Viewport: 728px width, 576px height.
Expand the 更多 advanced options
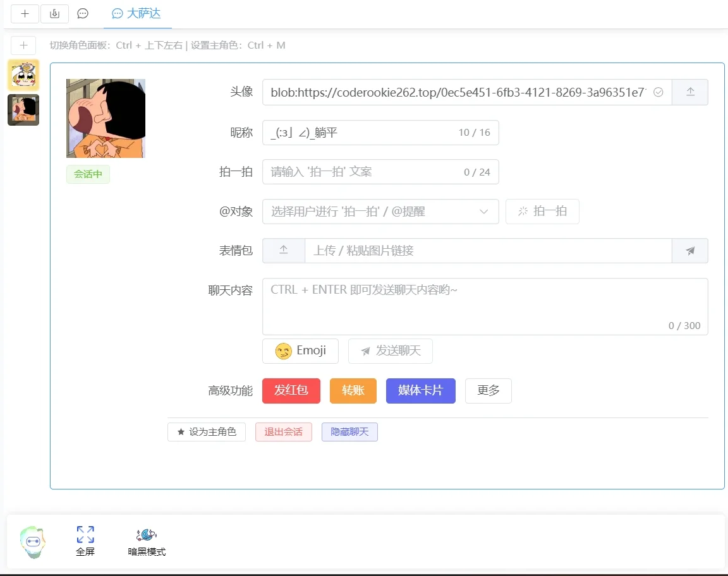pos(488,390)
